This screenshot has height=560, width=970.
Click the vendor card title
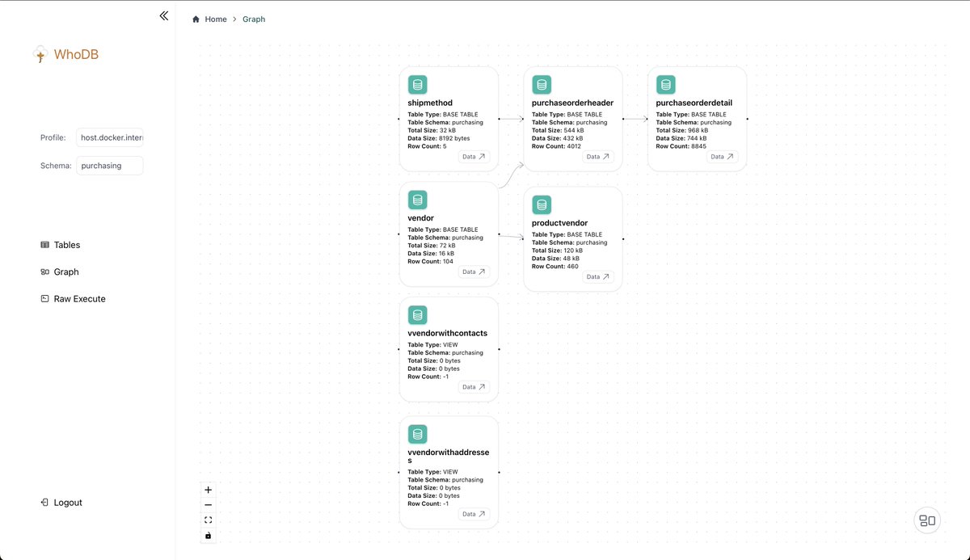pos(421,218)
